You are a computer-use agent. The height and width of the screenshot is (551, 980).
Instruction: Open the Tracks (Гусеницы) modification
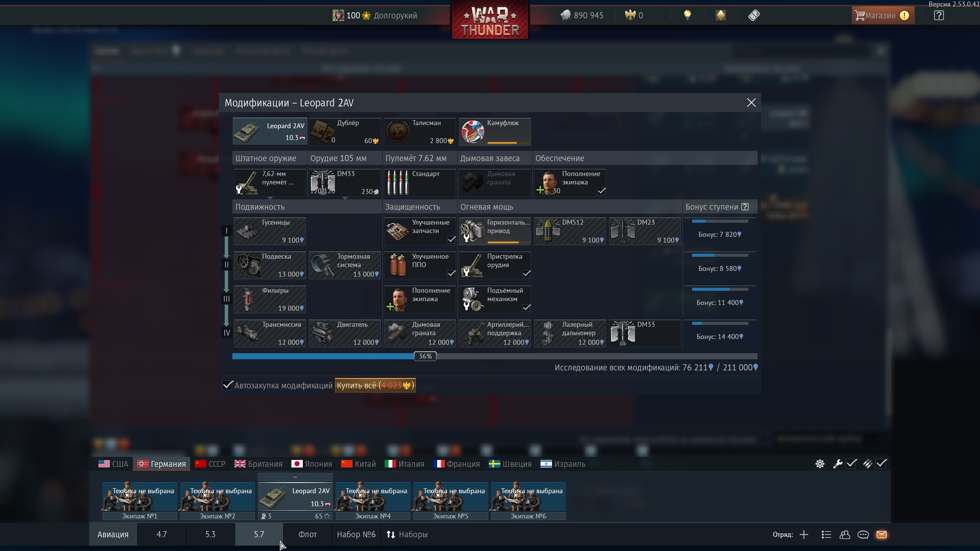click(269, 231)
